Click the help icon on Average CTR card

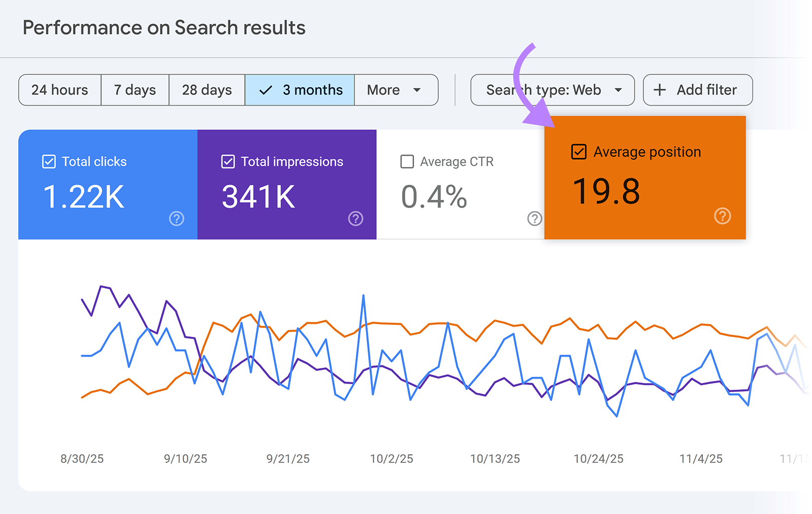(534, 219)
